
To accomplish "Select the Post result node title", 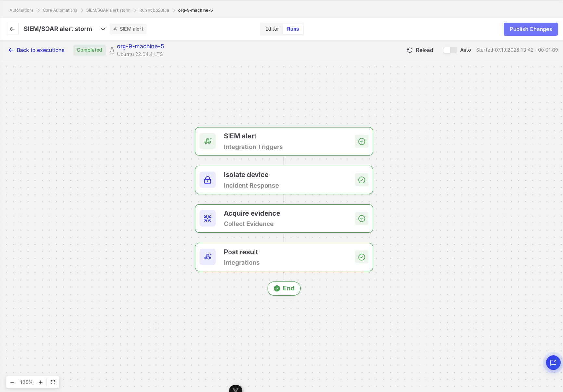I will [241, 252].
